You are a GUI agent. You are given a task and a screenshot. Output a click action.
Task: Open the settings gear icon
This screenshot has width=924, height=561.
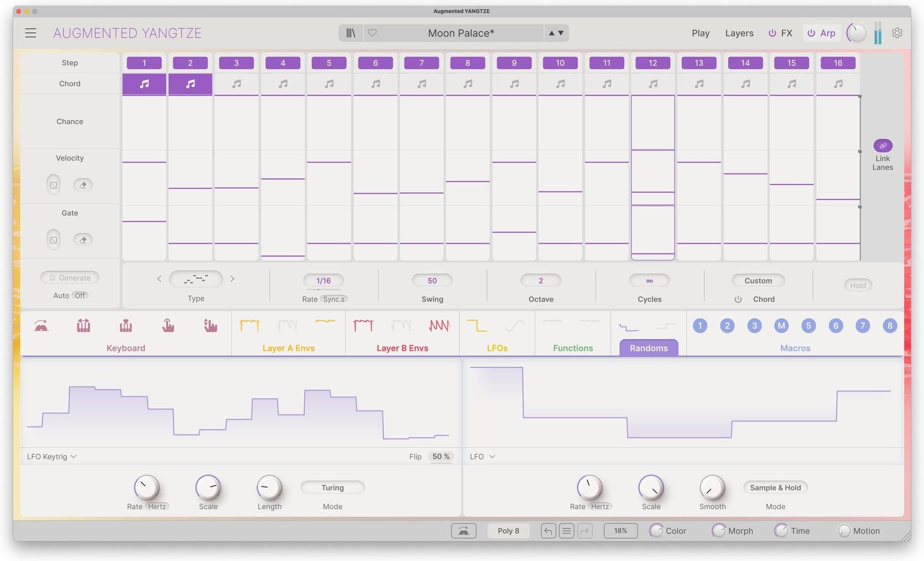[897, 33]
